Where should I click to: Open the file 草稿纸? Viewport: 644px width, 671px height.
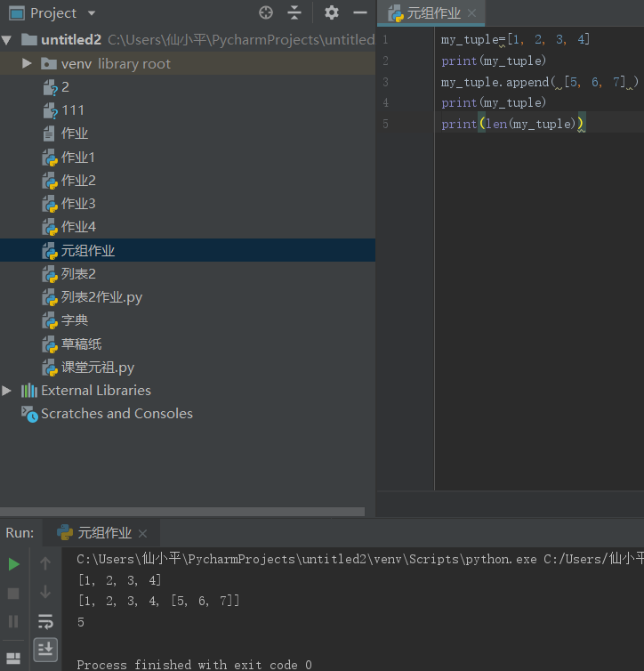pyautogui.click(x=81, y=344)
